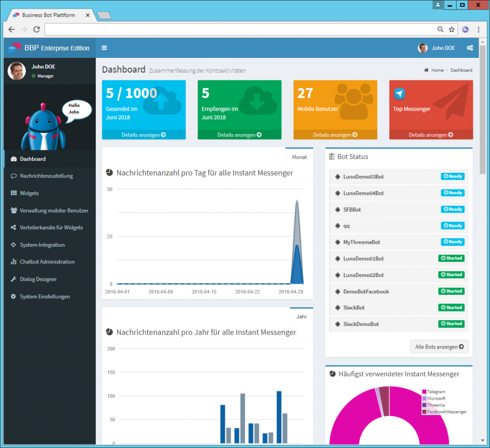This screenshot has width=490, height=448.
Task: Click Ready badge for LunoDemo03Bot
Action: tap(453, 176)
